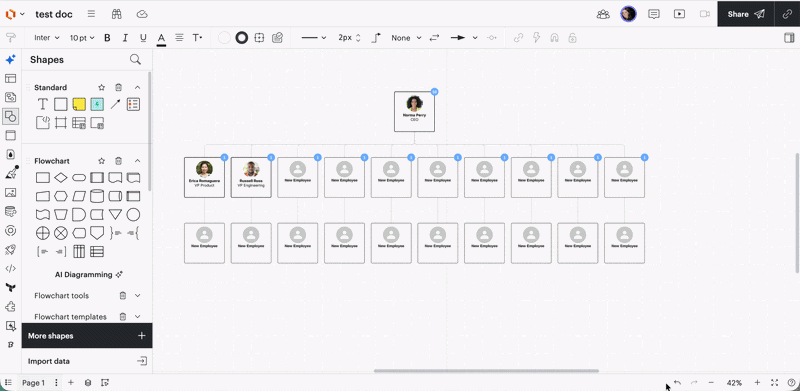Toggle bold formatting
800x391 pixels.
107,38
